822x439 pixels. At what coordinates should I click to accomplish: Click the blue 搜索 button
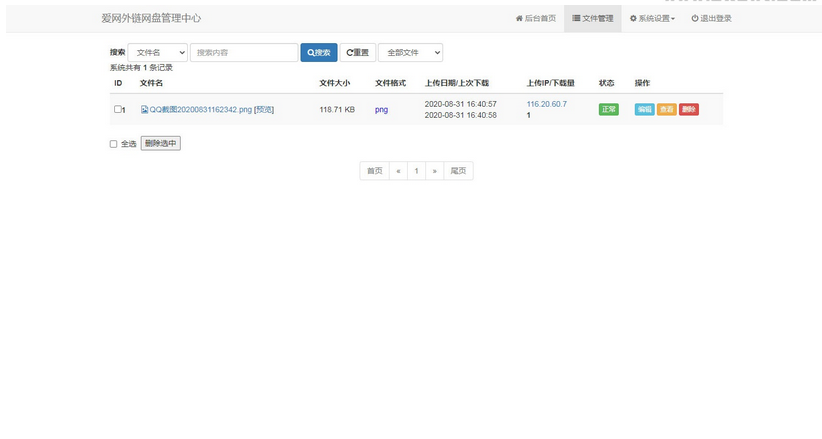[319, 52]
